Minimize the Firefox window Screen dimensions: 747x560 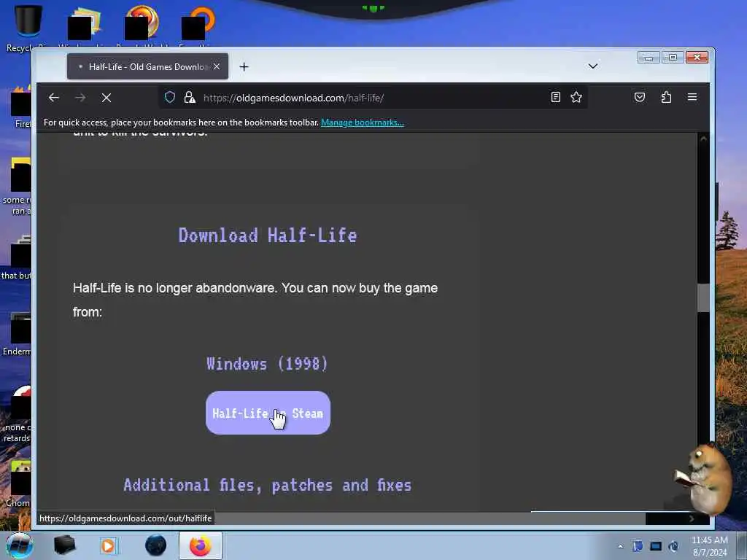coord(649,58)
